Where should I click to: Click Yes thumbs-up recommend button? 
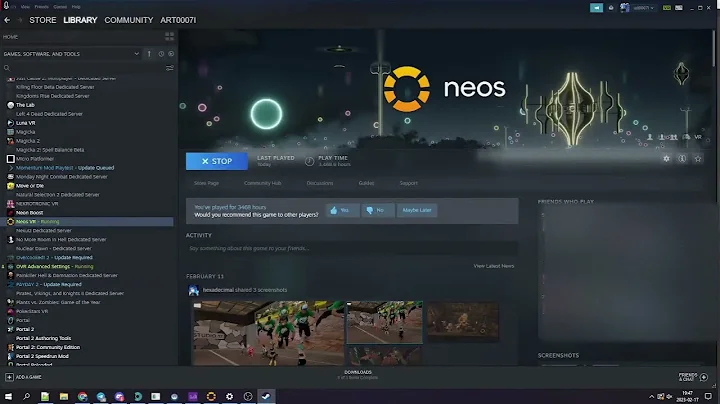point(343,210)
